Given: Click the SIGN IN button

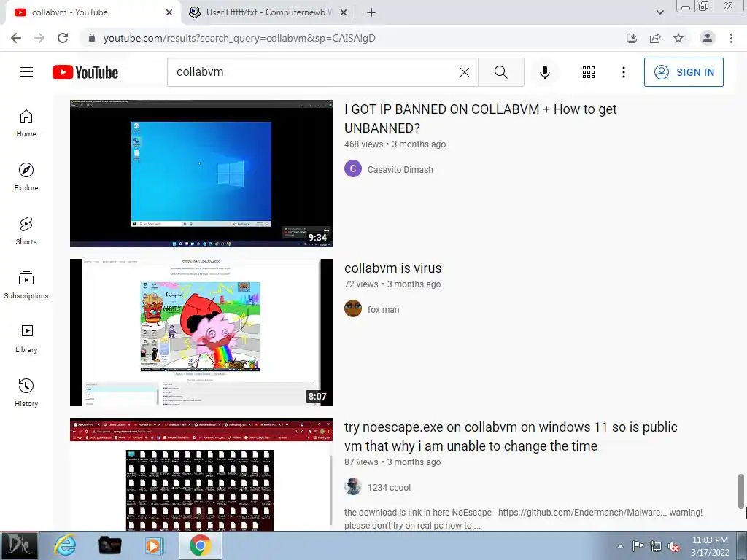Looking at the screenshot, I should coord(684,72).
